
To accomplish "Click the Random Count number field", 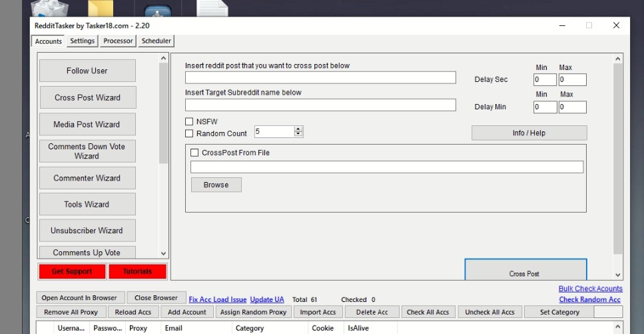I will 274,131.
